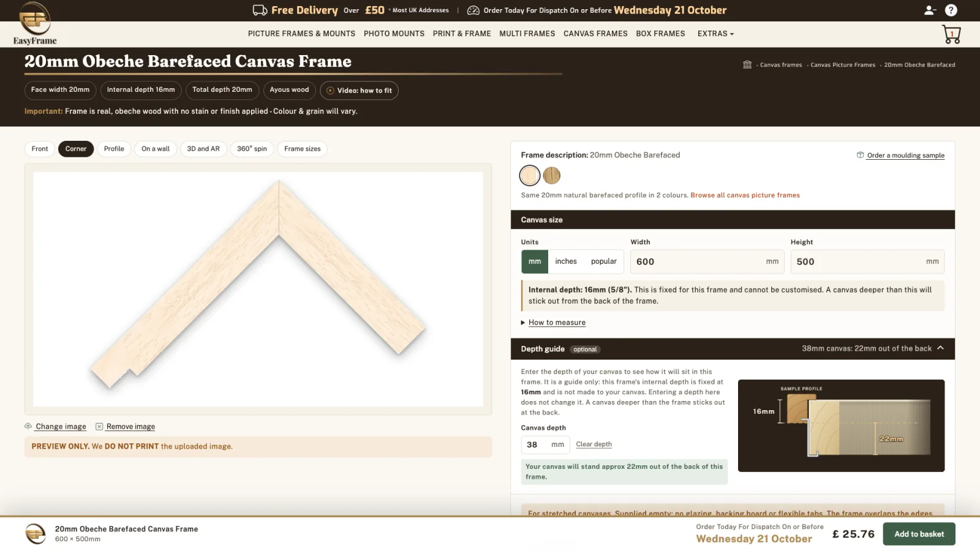The width and height of the screenshot is (980, 551).
Task: Click the Height input field
Action: [867, 261]
